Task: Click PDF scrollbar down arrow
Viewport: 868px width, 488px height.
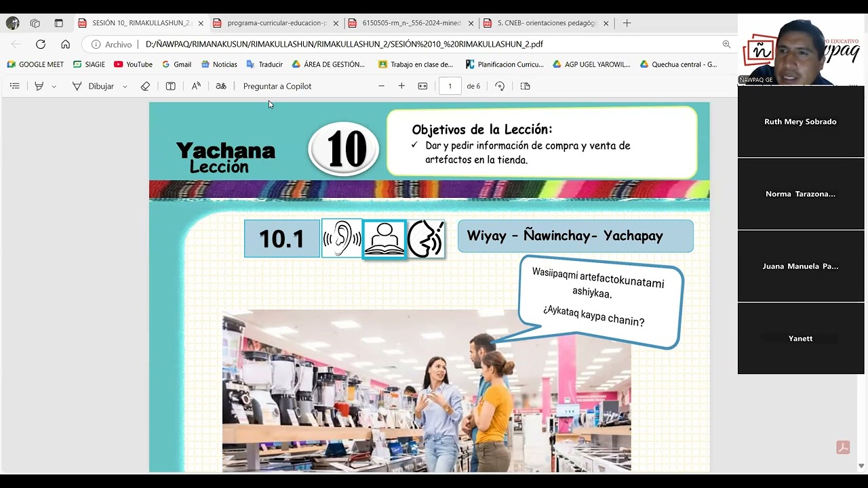Action: (861, 466)
